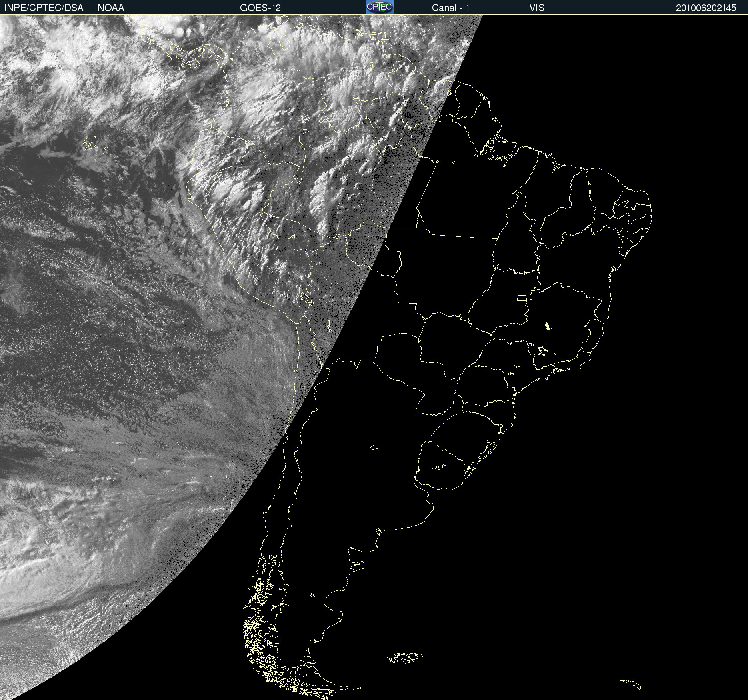Click the 201006202145 timestamp
Viewport: 748px width, 700px height.
coord(706,8)
